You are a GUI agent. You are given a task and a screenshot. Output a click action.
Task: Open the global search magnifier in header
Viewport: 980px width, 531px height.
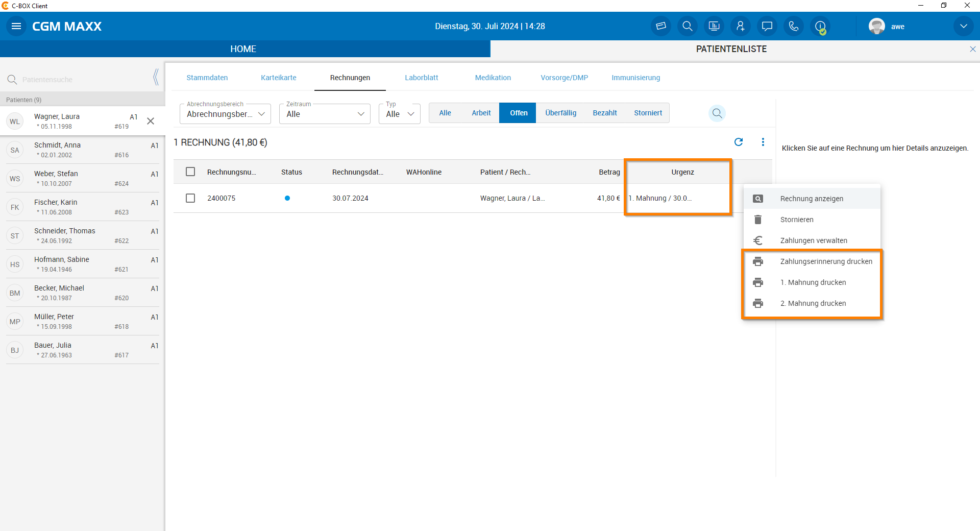point(688,26)
